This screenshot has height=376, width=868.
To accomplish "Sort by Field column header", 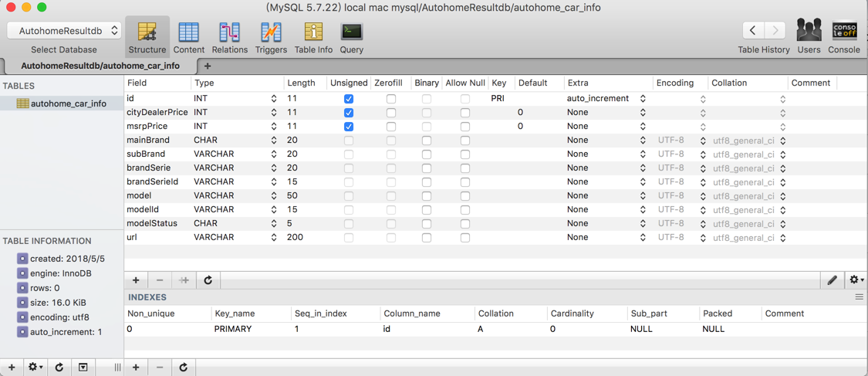I will click(157, 83).
